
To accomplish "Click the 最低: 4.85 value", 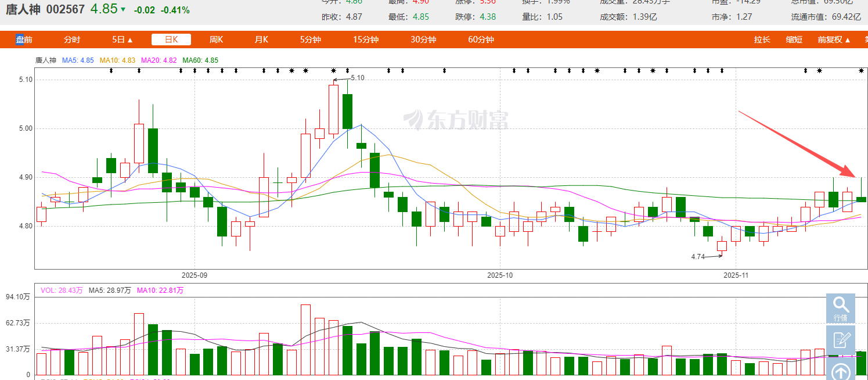I will 409,16.
